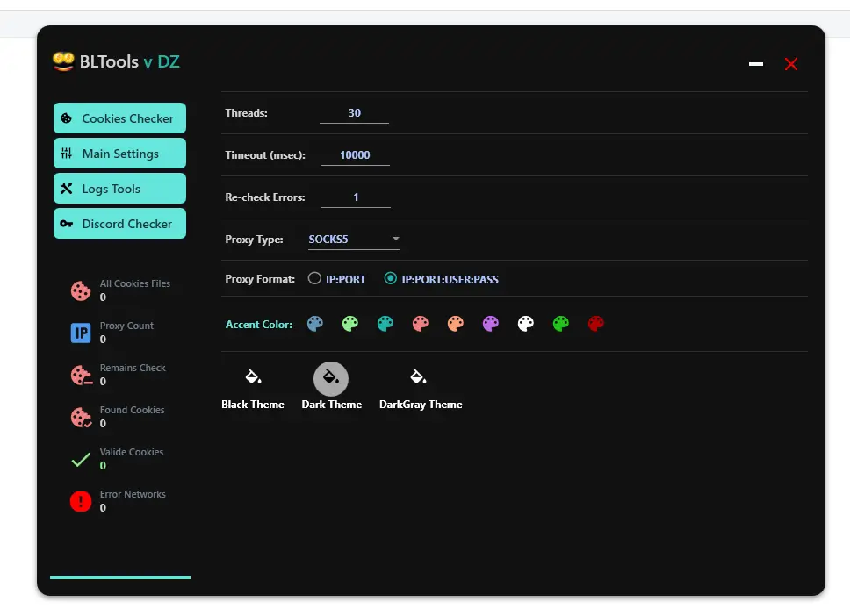This screenshot has height=616, width=850.
Task: Click the All Cookies Files counter icon
Action: [80, 290]
